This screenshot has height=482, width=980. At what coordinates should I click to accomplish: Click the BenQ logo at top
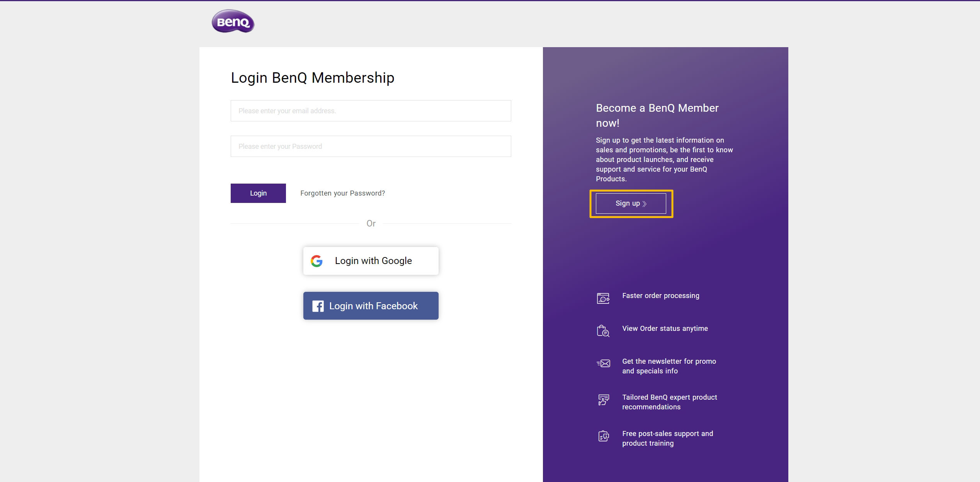click(233, 21)
